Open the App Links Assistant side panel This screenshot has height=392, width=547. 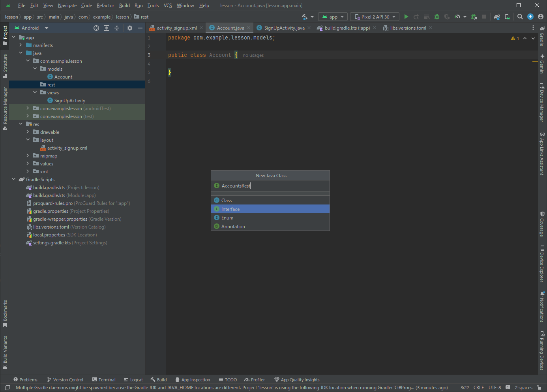[542, 153]
